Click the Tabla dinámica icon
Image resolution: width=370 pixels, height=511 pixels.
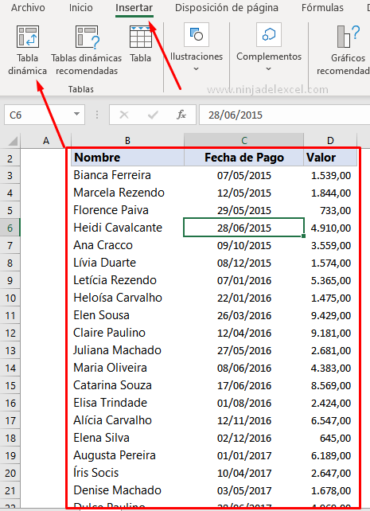tap(28, 37)
